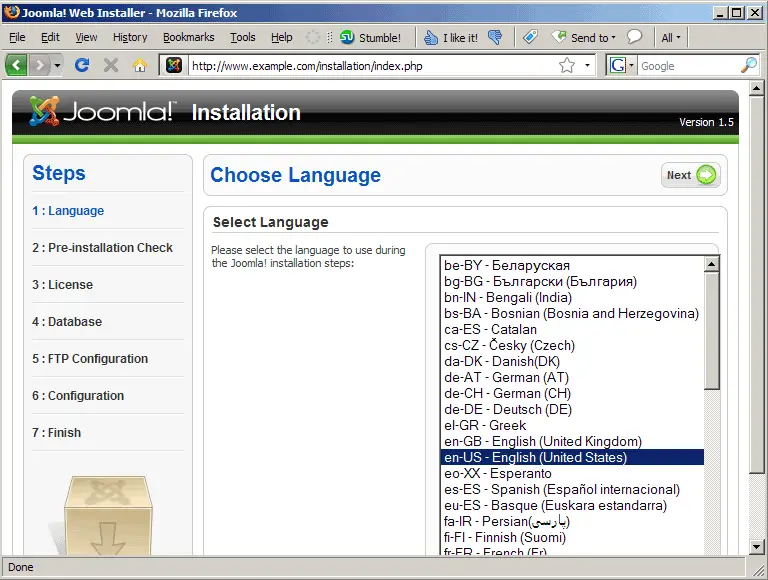Select ca-ES Catalan language option

pyautogui.click(x=572, y=330)
